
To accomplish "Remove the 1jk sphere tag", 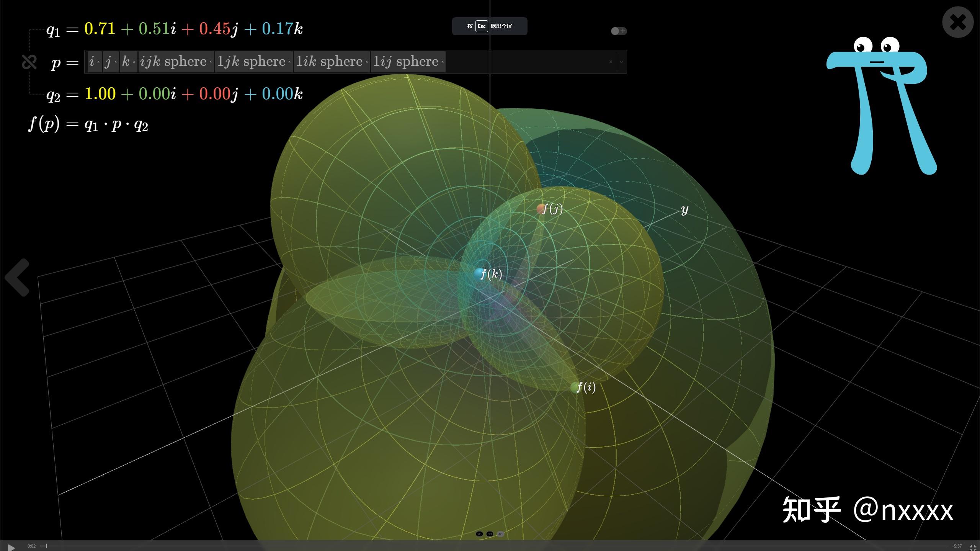I will coord(289,62).
